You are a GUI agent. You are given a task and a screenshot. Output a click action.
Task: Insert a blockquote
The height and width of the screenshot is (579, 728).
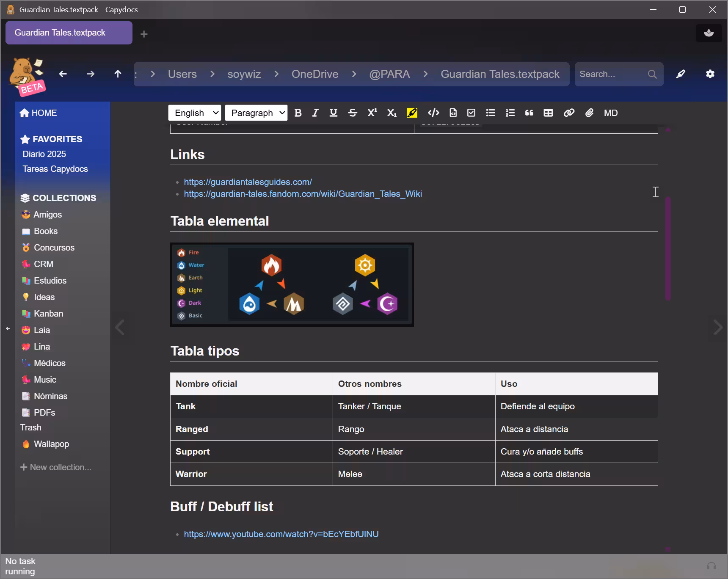click(x=529, y=113)
